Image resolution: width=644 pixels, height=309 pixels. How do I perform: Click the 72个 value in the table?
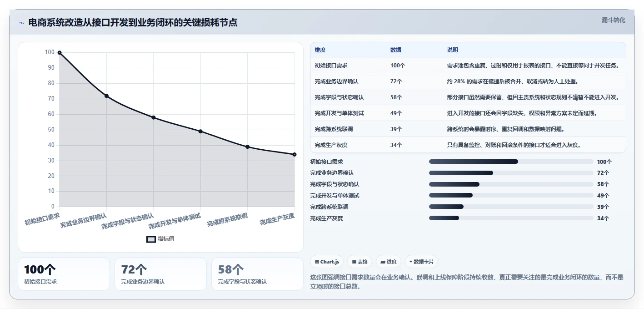click(x=396, y=81)
